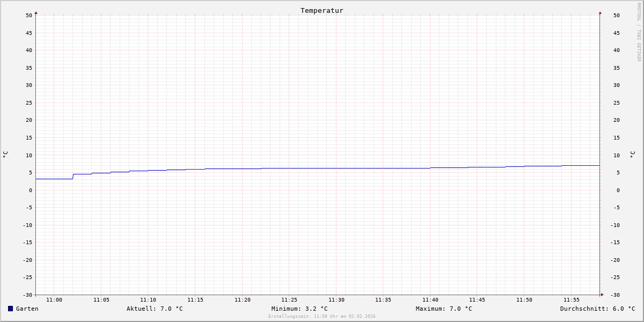Click the right °C axis unit label
This screenshot has height=322, width=644.
632,155
